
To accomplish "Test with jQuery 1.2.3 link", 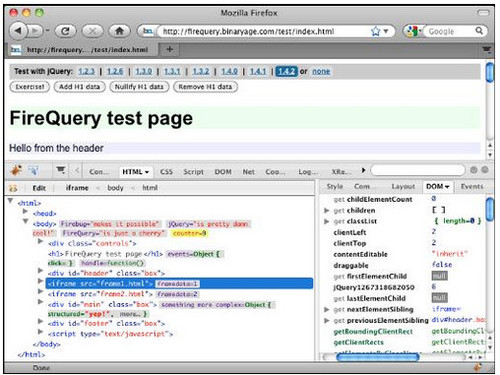I will pos(86,71).
